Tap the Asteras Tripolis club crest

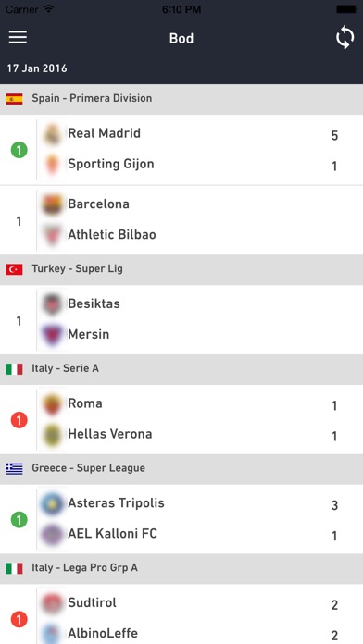pyautogui.click(x=53, y=503)
